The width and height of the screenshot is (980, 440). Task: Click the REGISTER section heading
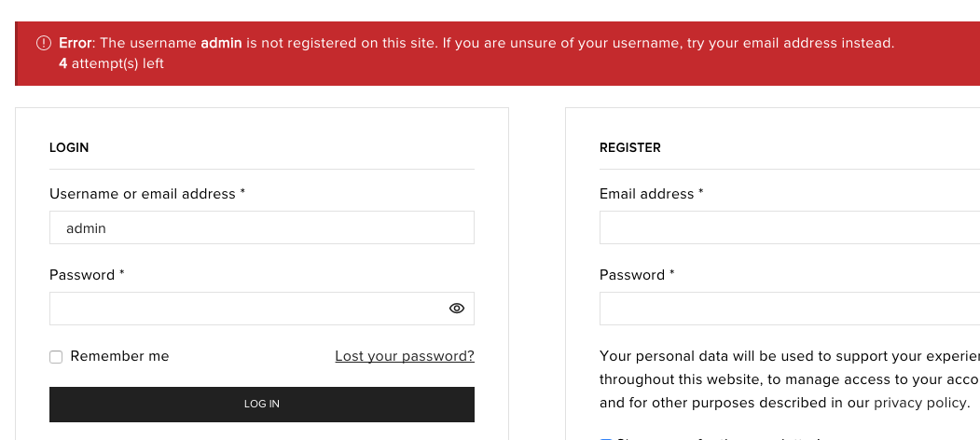coord(630,147)
